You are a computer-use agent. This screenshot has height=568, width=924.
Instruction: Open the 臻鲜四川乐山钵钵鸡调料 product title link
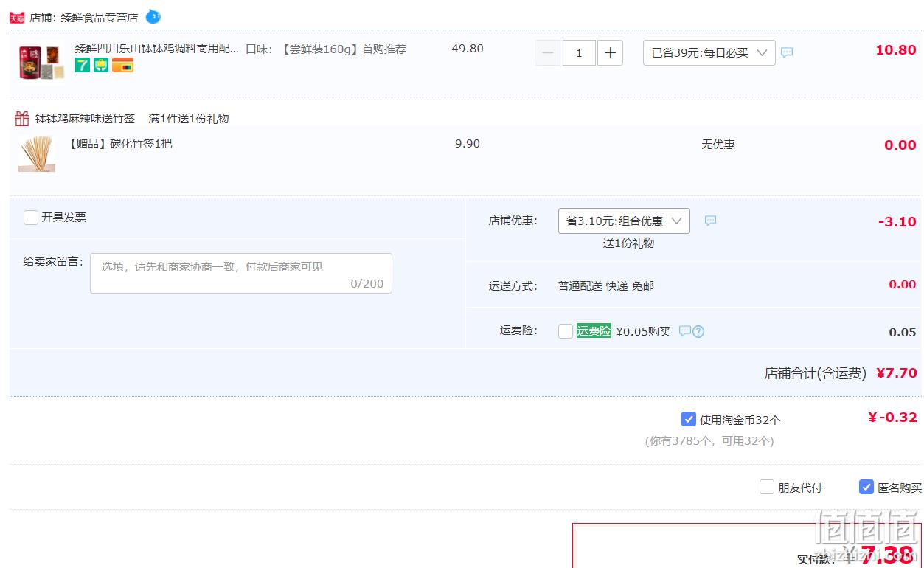[x=157, y=49]
